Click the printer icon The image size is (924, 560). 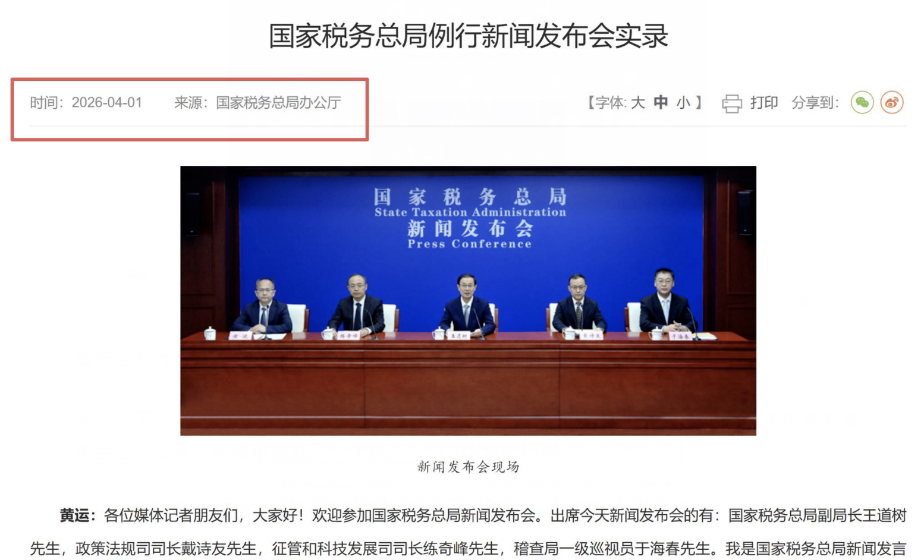pos(732,103)
